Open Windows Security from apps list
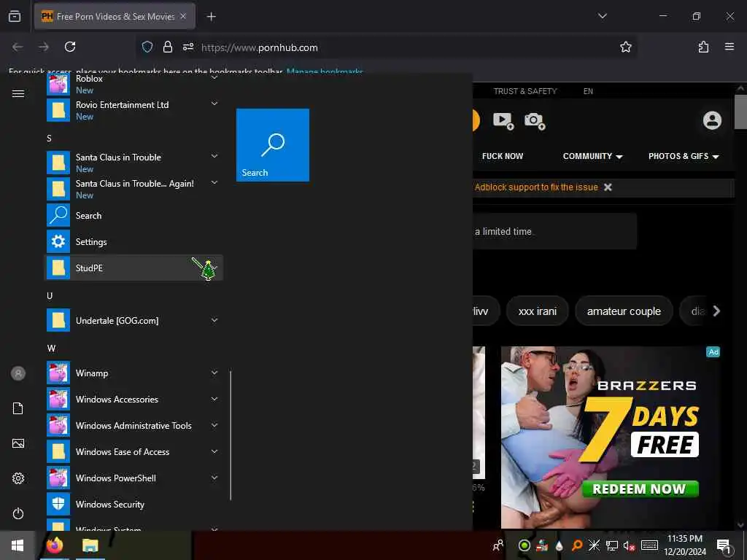The width and height of the screenshot is (747, 560). click(134, 504)
